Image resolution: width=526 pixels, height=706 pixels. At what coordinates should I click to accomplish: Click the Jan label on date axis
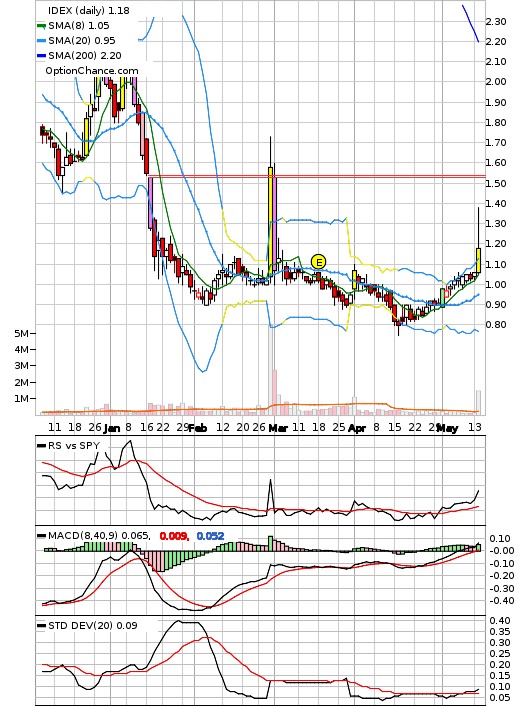point(112,428)
